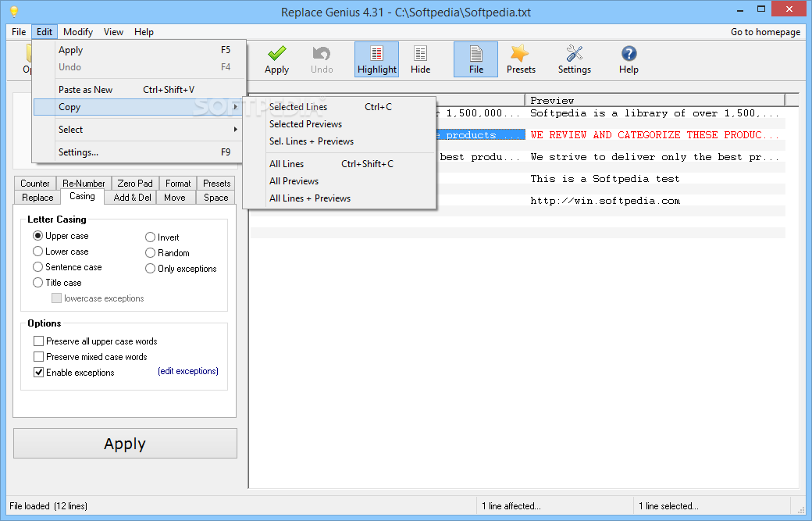
Task: Follow the Go to homepage link
Action: (765, 31)
